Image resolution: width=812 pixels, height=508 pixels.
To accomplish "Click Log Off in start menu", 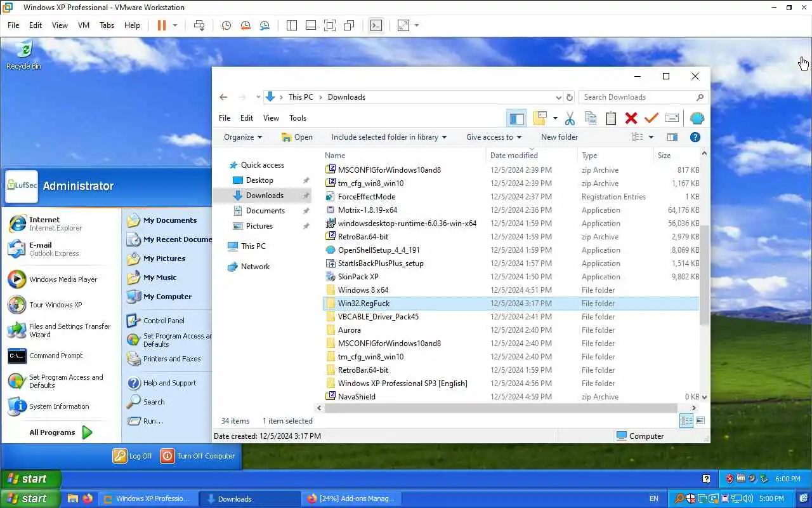I will [x=133, y=456].
